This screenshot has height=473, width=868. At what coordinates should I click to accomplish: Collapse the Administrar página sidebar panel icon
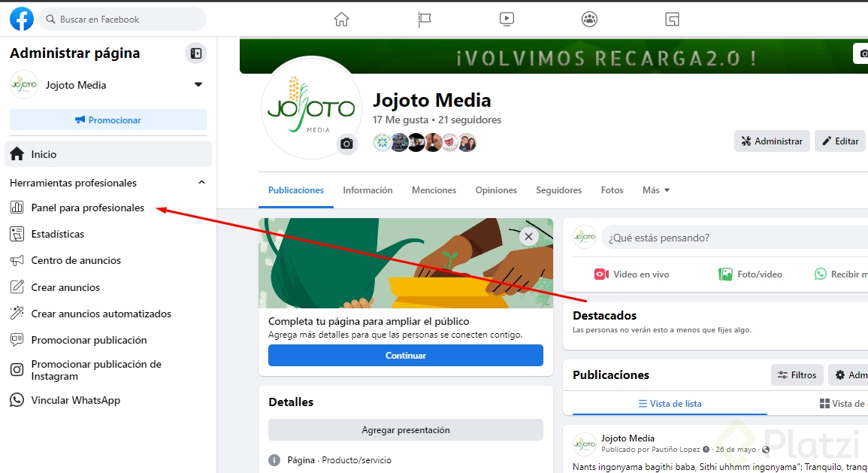(x=196, y=53)
